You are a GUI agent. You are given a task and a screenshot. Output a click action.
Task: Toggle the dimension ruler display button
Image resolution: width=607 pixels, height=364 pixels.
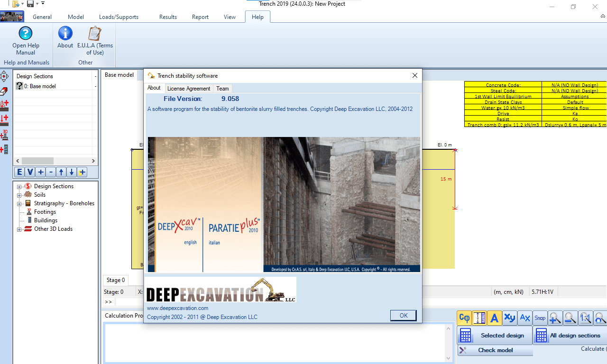point(479,318)
